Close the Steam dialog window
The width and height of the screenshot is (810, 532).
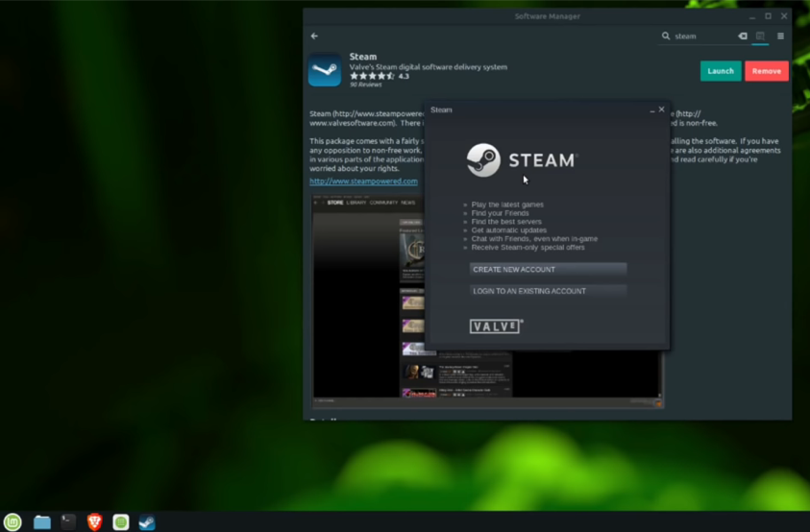[661, 109]
